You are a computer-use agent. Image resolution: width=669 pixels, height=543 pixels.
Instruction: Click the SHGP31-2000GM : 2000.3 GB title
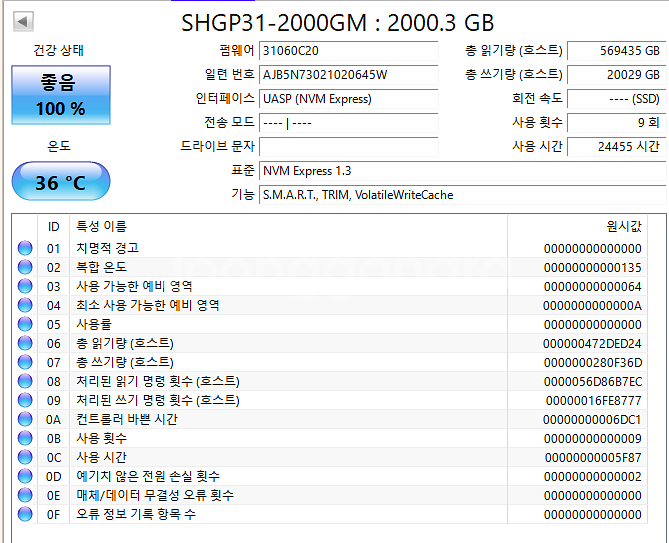pos(337,23)
